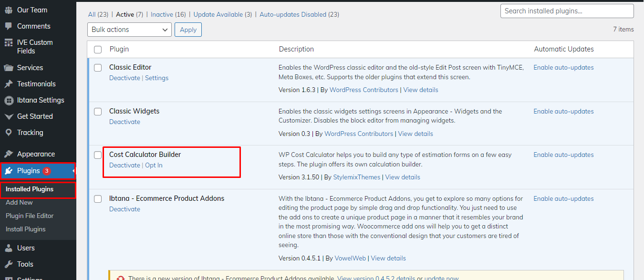Click the Appearance paintbrush icon
Viewport: 644px width, 280px height.
9,154
